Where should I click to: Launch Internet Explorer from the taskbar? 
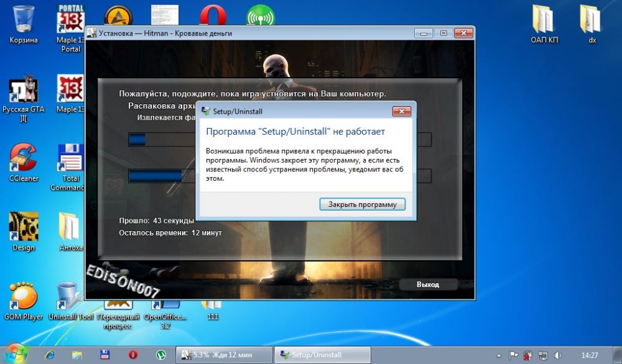[x=50, y=355]
